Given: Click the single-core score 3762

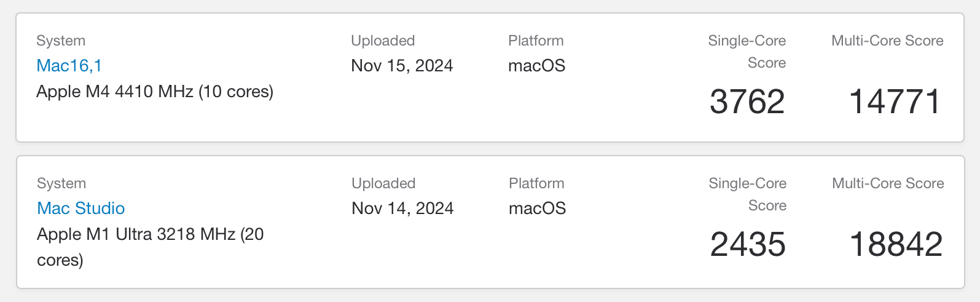Looking at the screenshot, I should pyautogui.click(x=747, y=102).
